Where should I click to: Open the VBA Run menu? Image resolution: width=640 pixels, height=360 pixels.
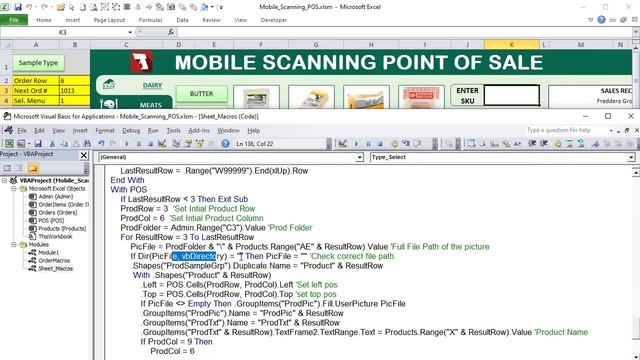153,131
